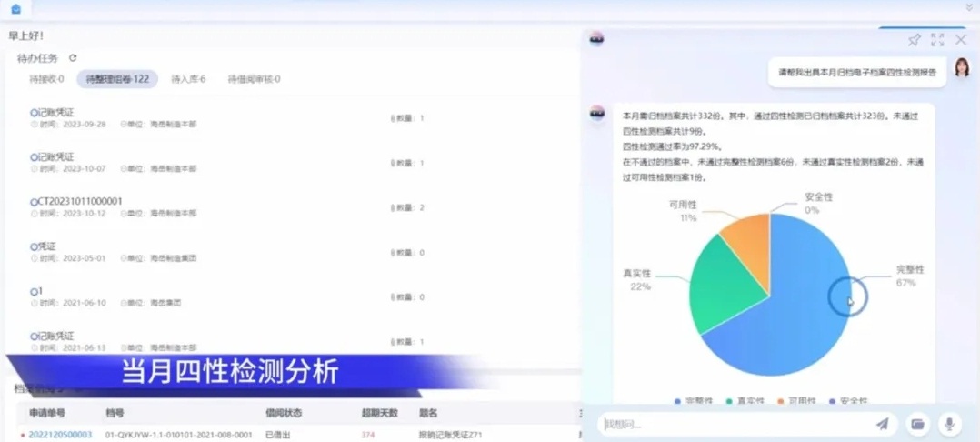This screenshot has height=442, width=980.
Task: Expand chat panel to fullscreen
Action: coord(937,40)
